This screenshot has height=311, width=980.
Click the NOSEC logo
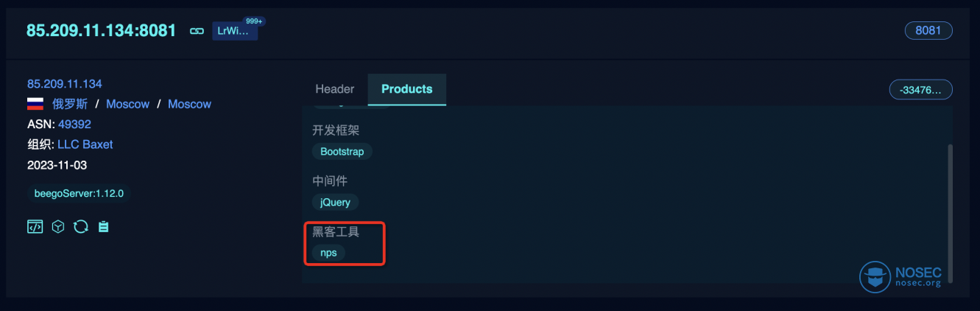click(900, 277)
